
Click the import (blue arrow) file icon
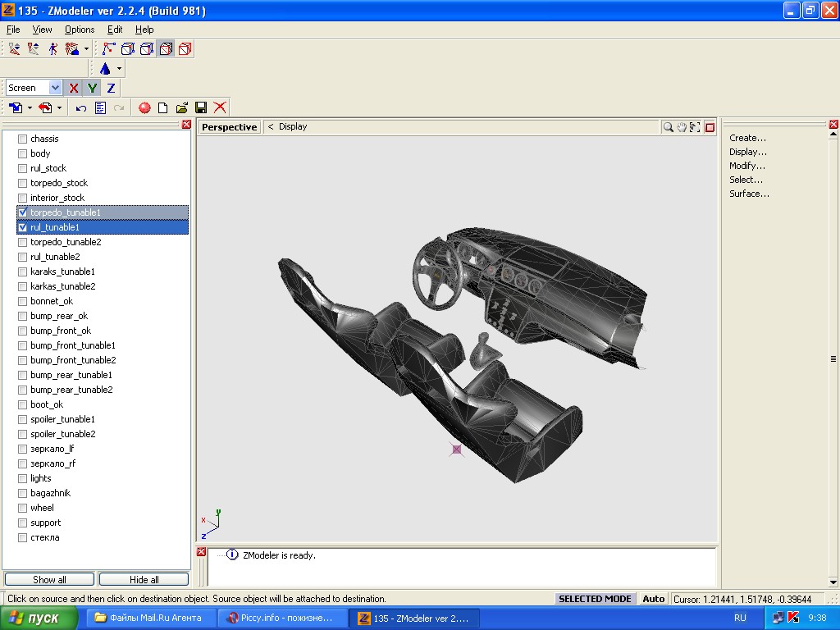[x=16, y=107]
